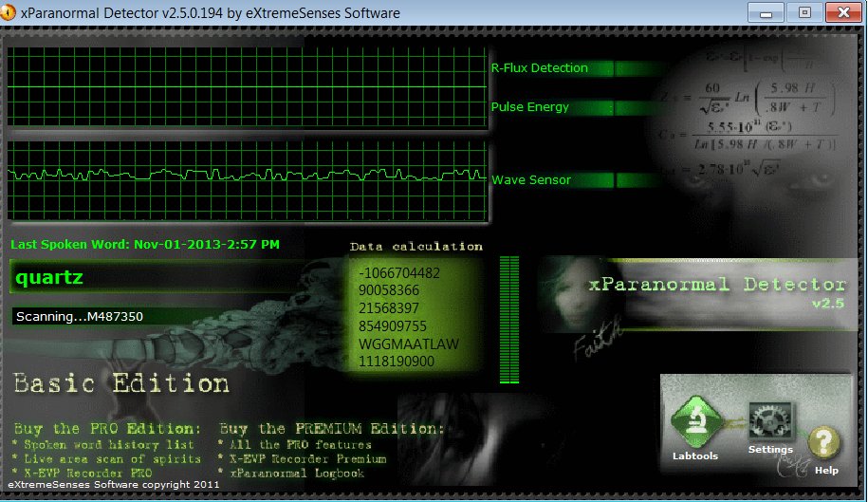868x502 pixels.
Task: Click the yellow Help question mark icon
Action: coord(825,442)
